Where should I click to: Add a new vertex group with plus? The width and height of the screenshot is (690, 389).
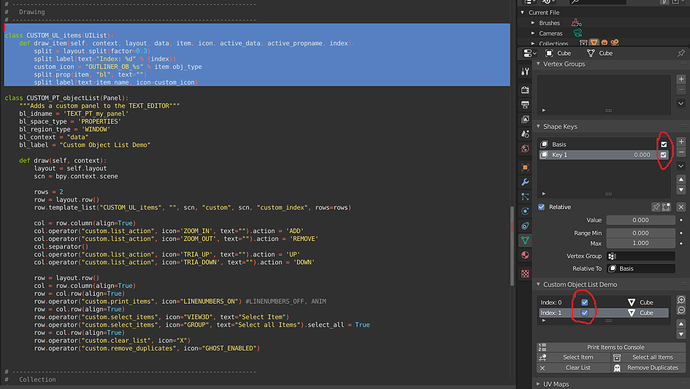[x=681, y=79]
